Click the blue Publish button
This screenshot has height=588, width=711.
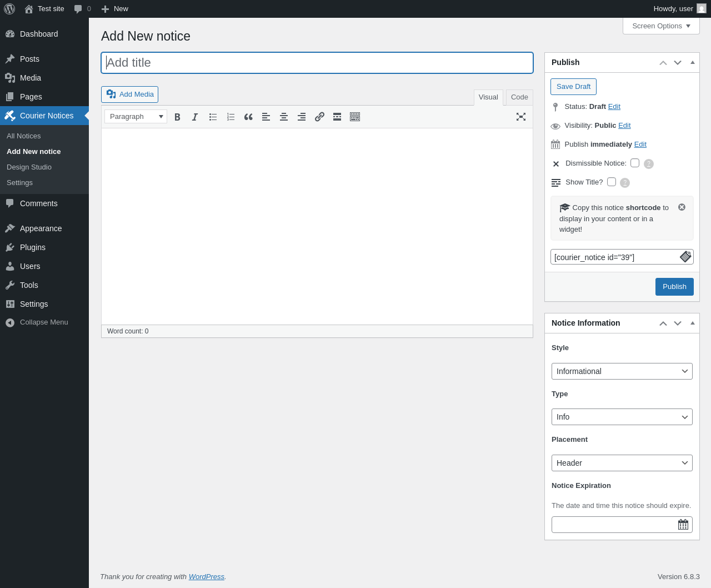click(x=674, y=287)
